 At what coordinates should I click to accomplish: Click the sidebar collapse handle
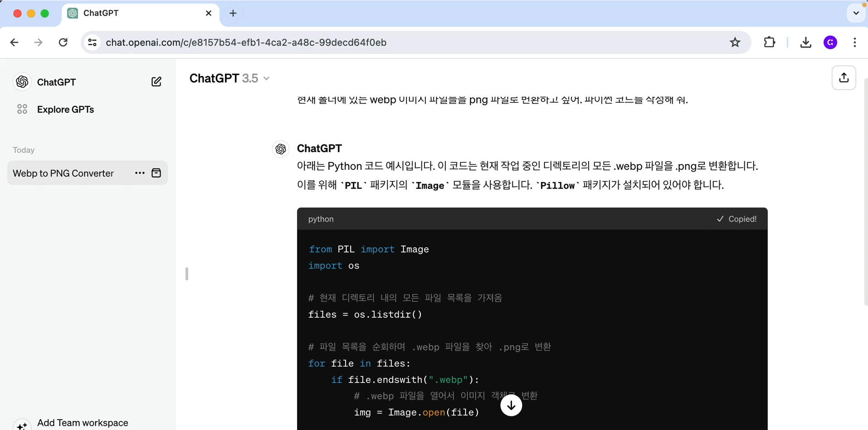pos(187,274)
